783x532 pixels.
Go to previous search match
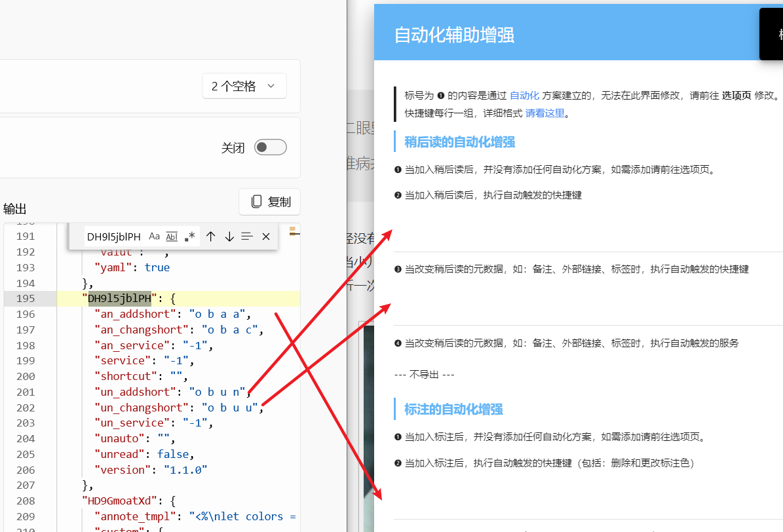210,236
